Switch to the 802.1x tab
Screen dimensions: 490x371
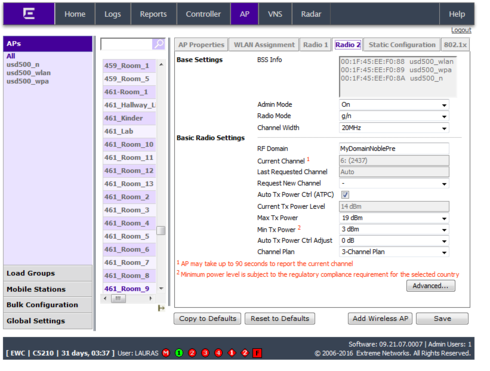(455, 45)
